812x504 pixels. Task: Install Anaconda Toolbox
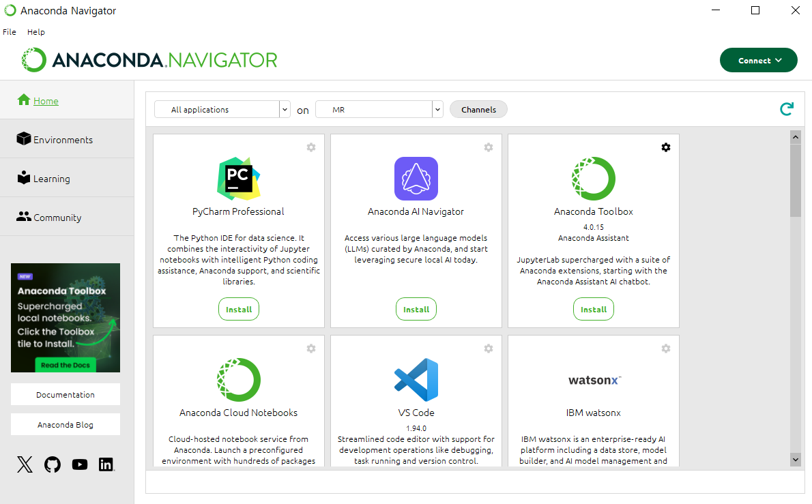pyautogui.click(x=594, y=310)
